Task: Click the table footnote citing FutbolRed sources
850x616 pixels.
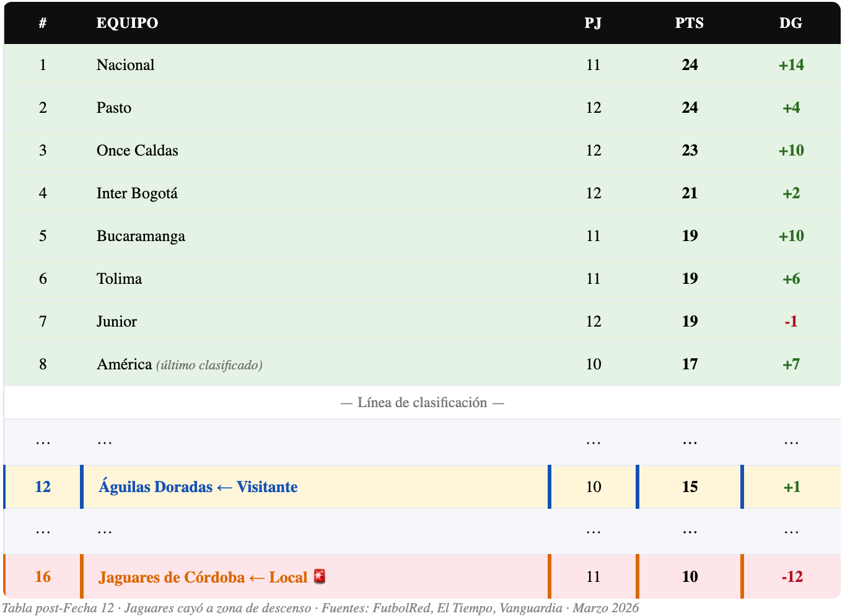Action: coord(320,608)
